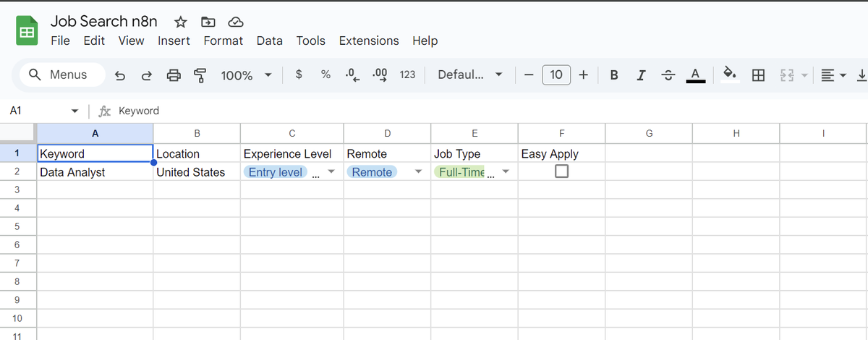Click the Entry level chip
Viewport: 868px width, 340px height.
(x=276, y=172)
